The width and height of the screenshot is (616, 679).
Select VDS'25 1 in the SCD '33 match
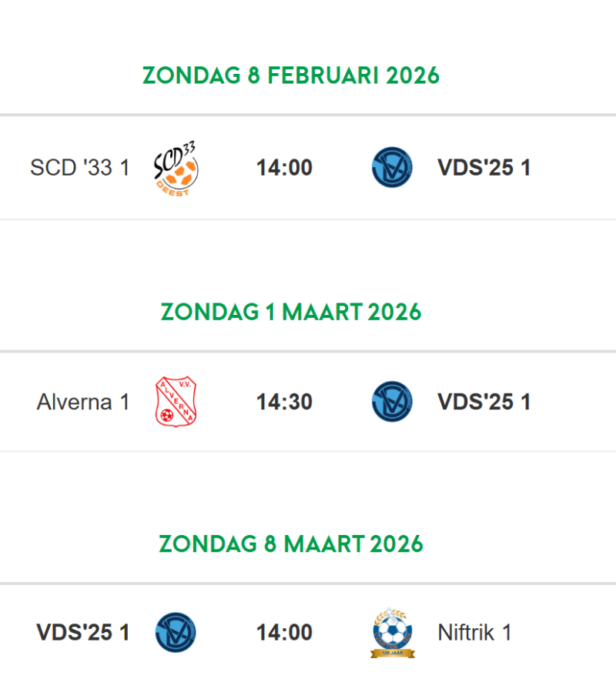[484, 168]
